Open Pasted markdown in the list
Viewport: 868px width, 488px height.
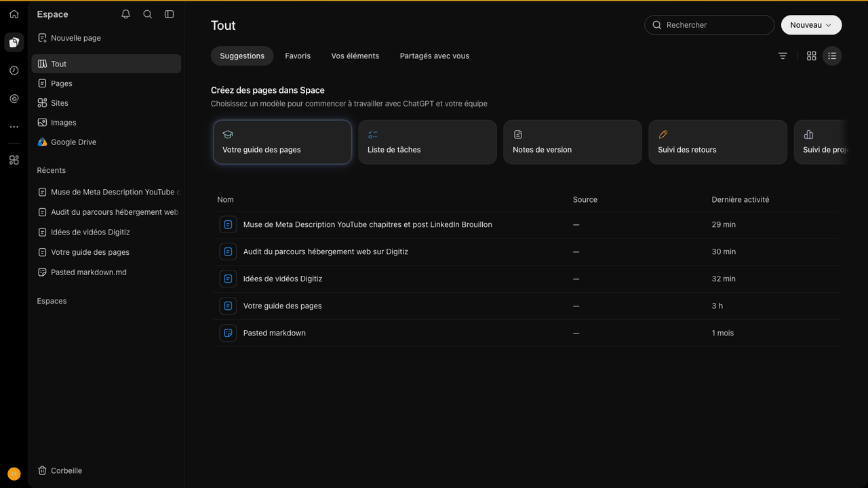click(x=526, y=333)
